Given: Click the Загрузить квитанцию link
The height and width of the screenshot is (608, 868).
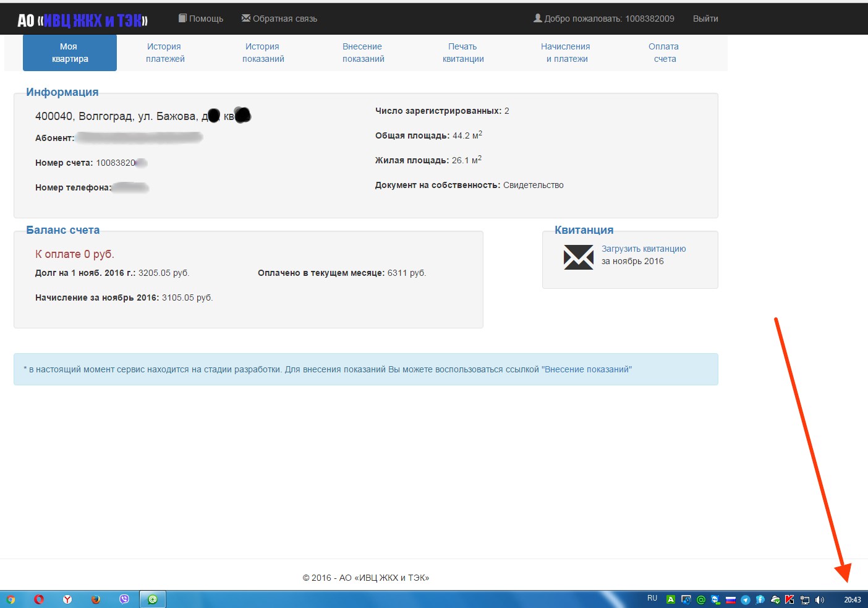Looking at the screenshot, I should pos(644,249).
